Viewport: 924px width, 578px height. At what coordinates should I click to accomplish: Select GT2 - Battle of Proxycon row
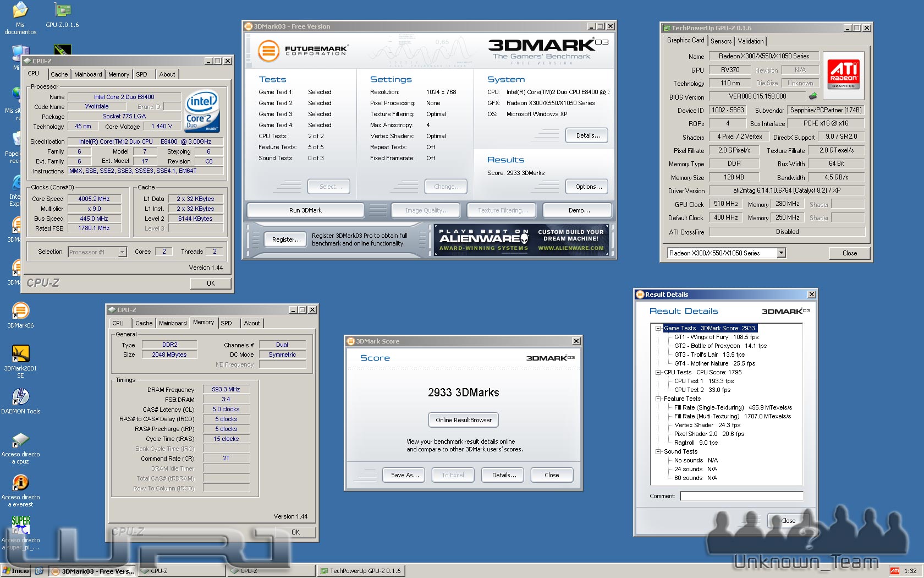pyautogui.click(x=720, y=346)
